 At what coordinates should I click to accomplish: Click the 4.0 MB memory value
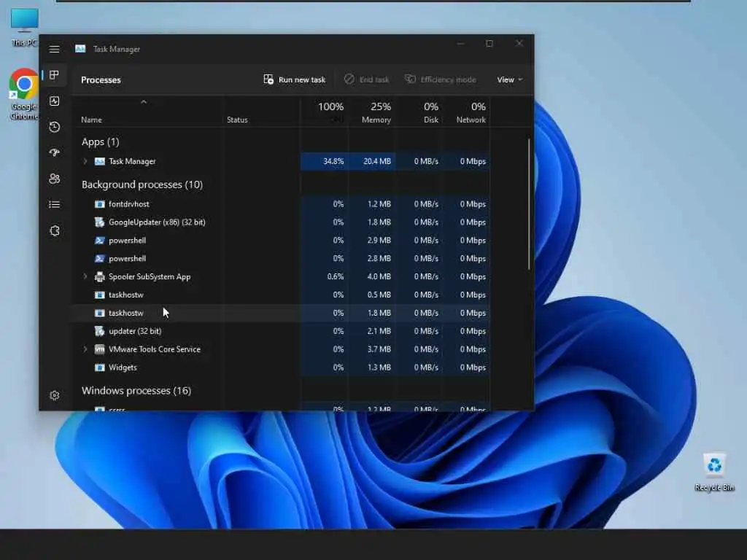point(379,276)
